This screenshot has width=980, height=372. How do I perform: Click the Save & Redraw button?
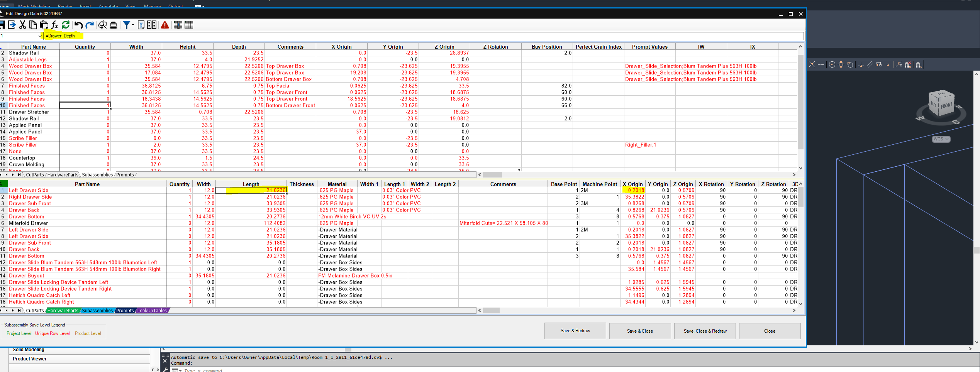point(575,331)
